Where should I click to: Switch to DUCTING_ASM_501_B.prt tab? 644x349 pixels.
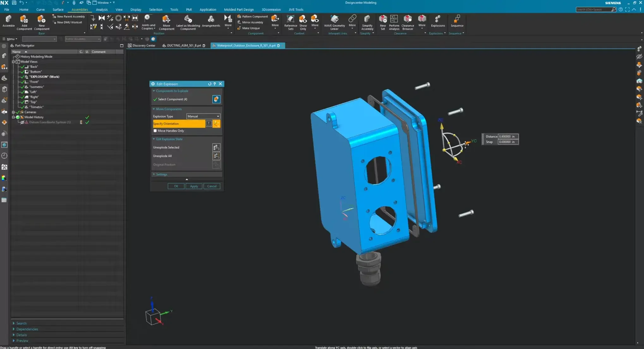[x=184, y=46]
